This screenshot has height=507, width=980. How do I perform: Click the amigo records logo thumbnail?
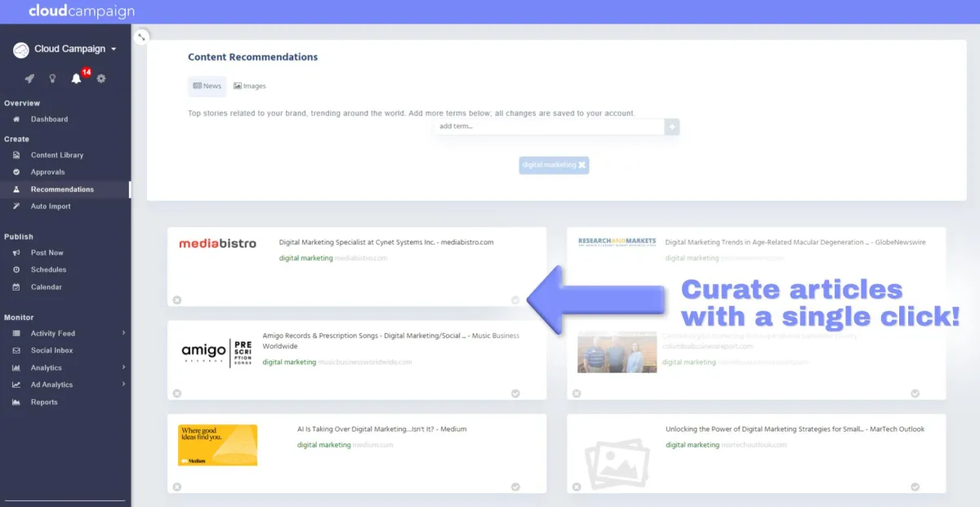point(216,351)
